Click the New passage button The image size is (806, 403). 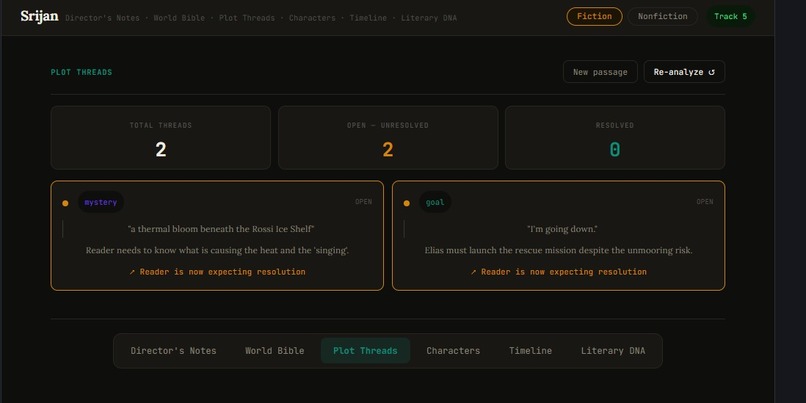[600, 72]
